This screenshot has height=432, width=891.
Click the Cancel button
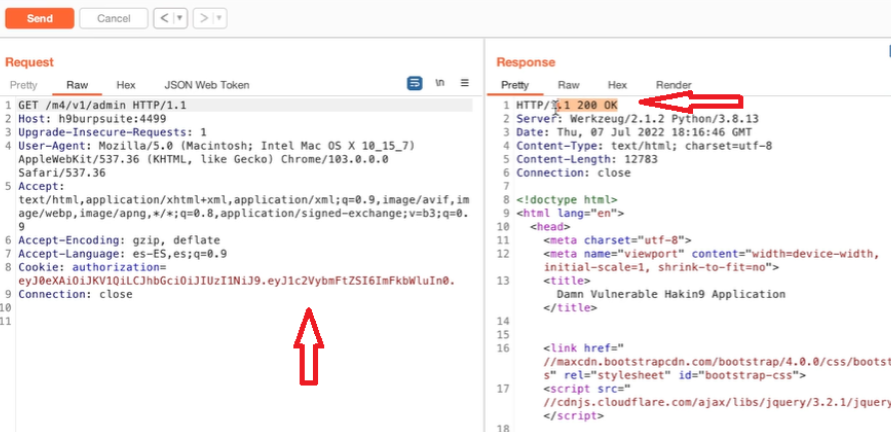point(114,18)
